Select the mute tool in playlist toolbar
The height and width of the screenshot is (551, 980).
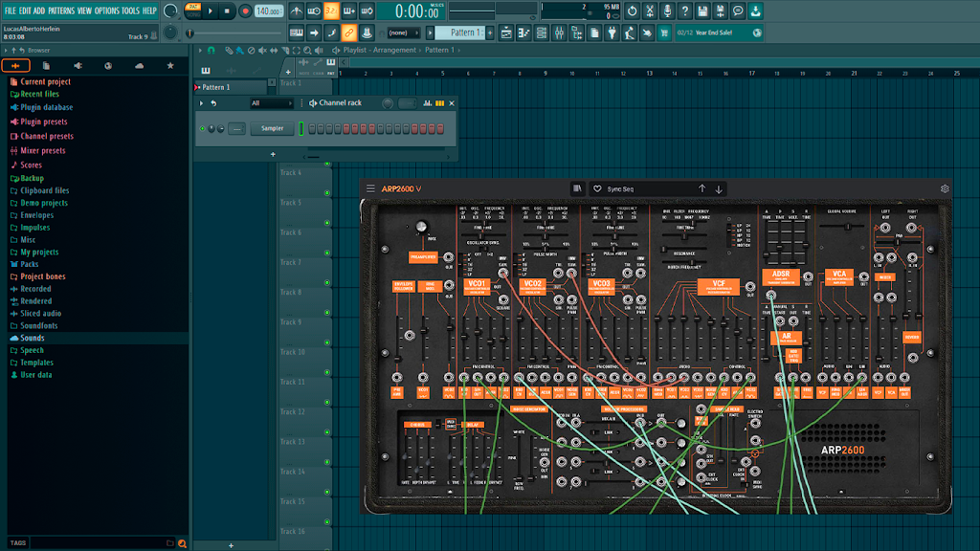pyautogui.click(x=262, y=51)
